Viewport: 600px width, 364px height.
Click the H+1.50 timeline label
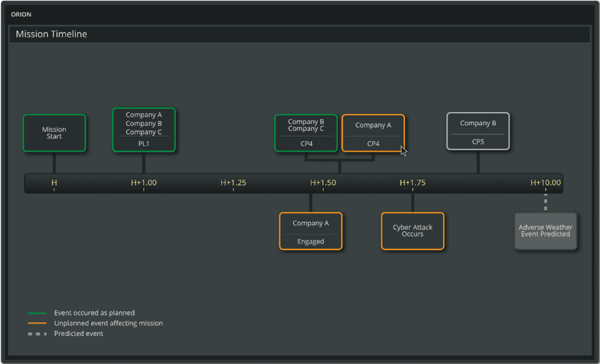coord(323,183)
